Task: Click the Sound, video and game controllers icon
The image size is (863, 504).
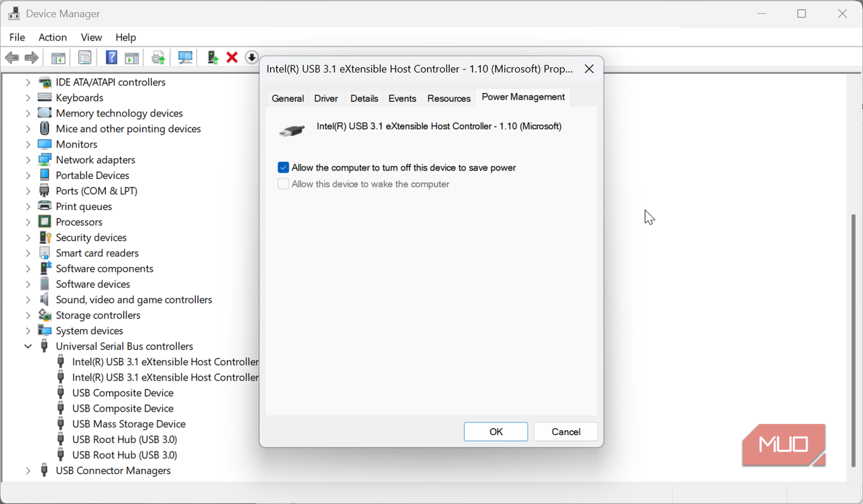Action: 44,299
